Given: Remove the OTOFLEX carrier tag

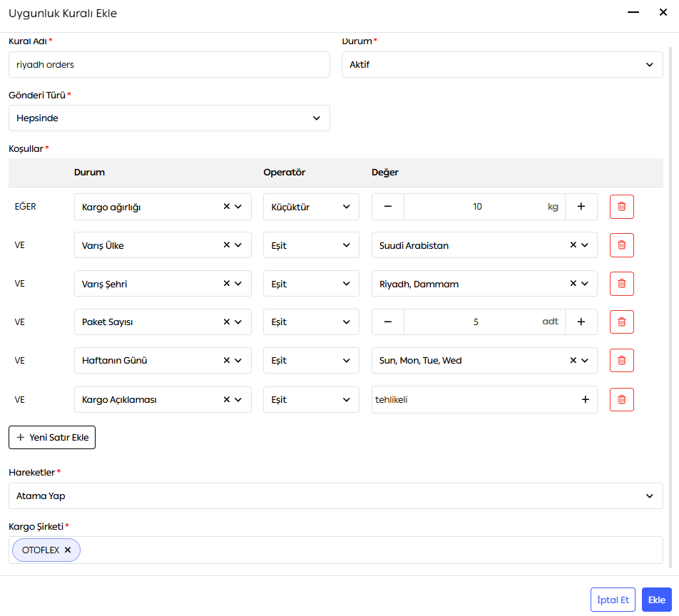Looking at the screenshot, I should point(68,550).
